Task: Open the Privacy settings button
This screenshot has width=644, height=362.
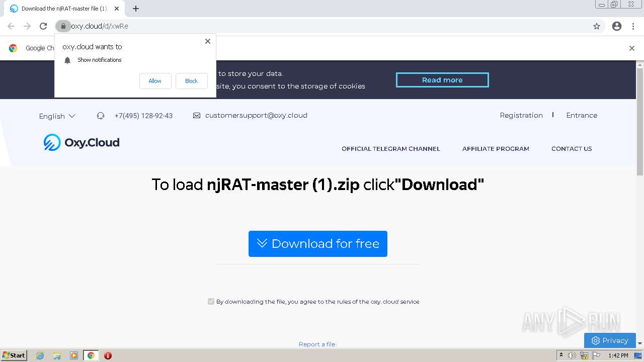Action: pos(610,340)
